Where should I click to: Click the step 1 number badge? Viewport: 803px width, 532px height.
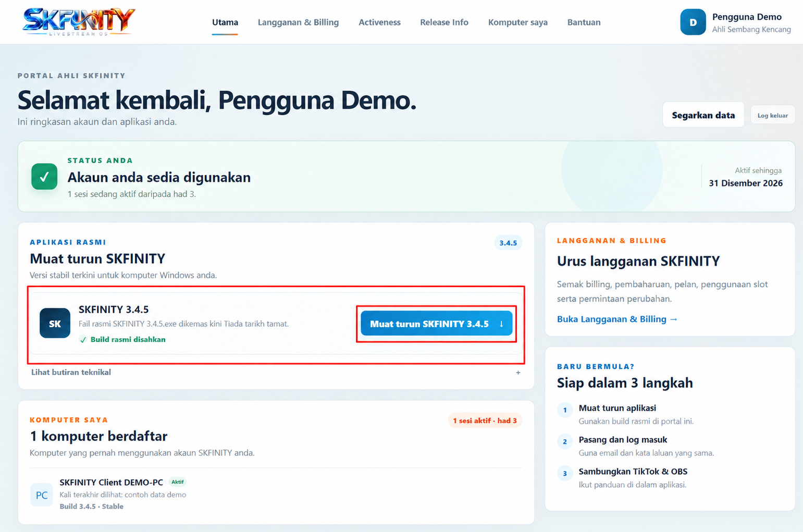click(565, 410)
